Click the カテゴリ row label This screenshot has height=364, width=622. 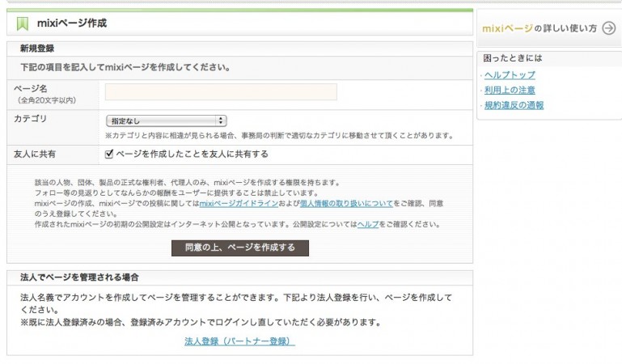[31, 119]
